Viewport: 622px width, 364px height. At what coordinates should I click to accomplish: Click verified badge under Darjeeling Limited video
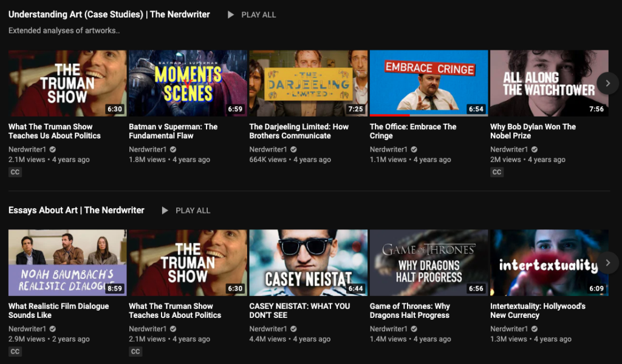pyautogui.click(x=293, y=149)
